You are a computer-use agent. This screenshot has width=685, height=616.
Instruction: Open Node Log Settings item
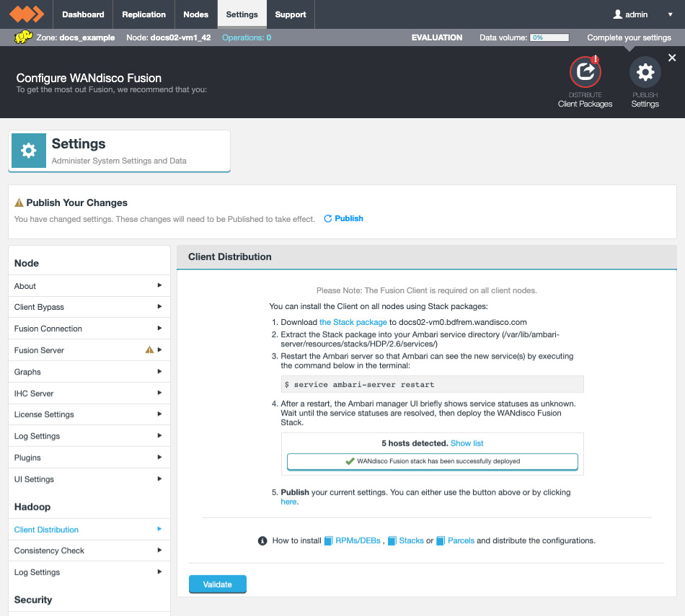tap(89, 436)
